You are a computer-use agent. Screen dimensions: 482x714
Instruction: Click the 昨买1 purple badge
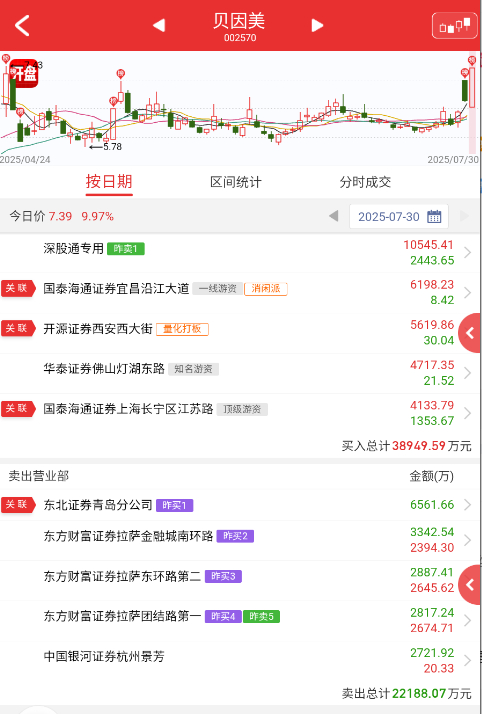pos(174,505)
